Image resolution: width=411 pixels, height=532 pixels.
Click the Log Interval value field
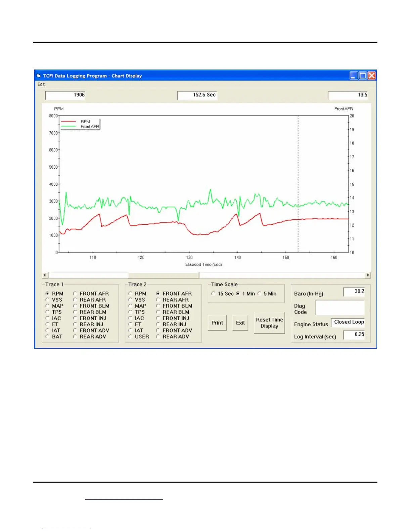click(354, 335)
